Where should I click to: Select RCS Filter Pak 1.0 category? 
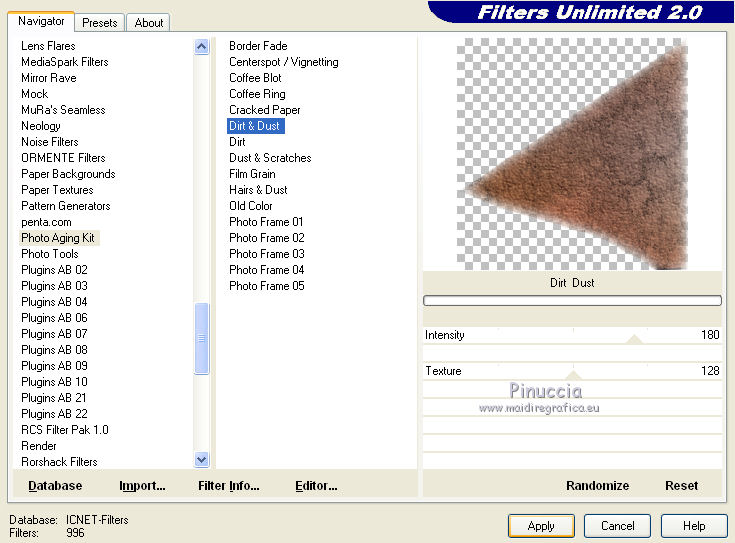pyautogui.click(x=65, y=430)
